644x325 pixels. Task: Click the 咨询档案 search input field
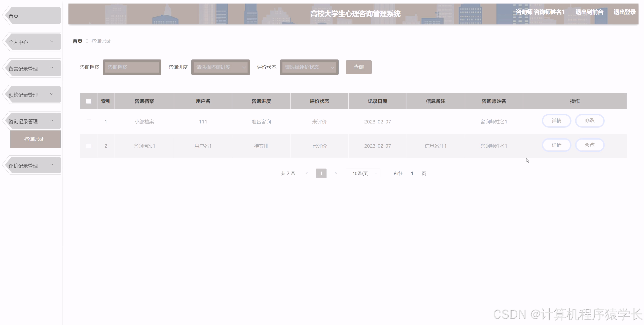click(132, 67)
